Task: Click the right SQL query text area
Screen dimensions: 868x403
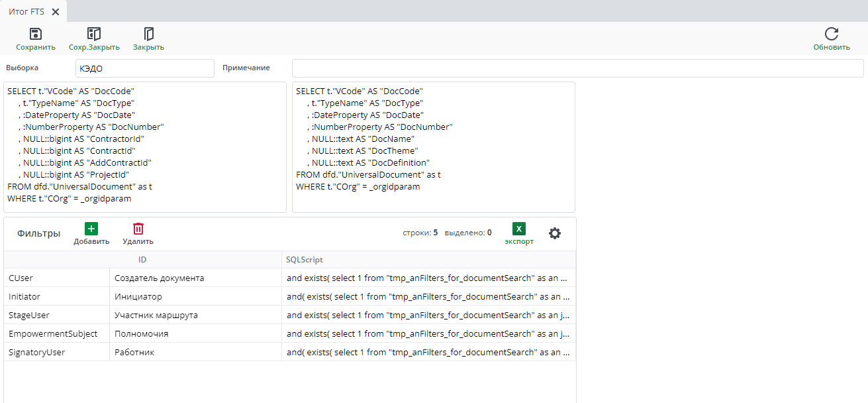Action: [x=434, y=147]
